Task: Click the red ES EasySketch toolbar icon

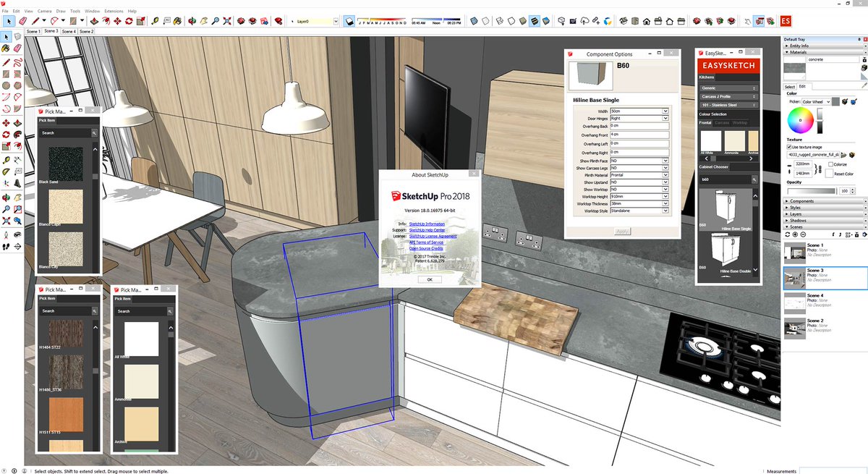Action: [x=785, y=21]
